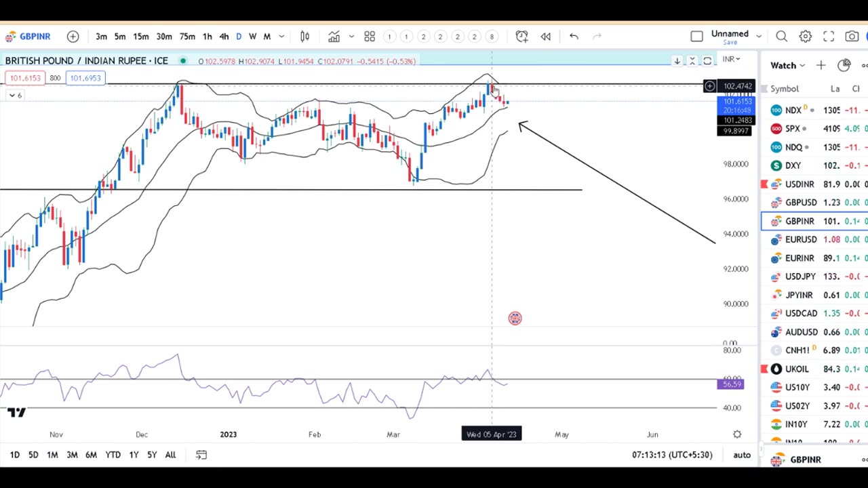Expand the timeframe interval dropdown arrow
This screenshot has height=488, width=868.
tap(281, 37)
